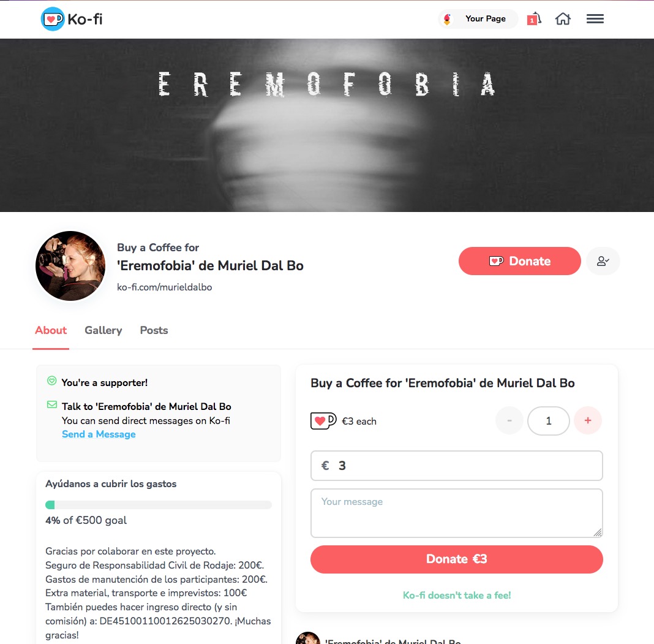The width and height of the screenshot is (654, 644).
Task: Click the Send a Message link
Action: (99, 434)
